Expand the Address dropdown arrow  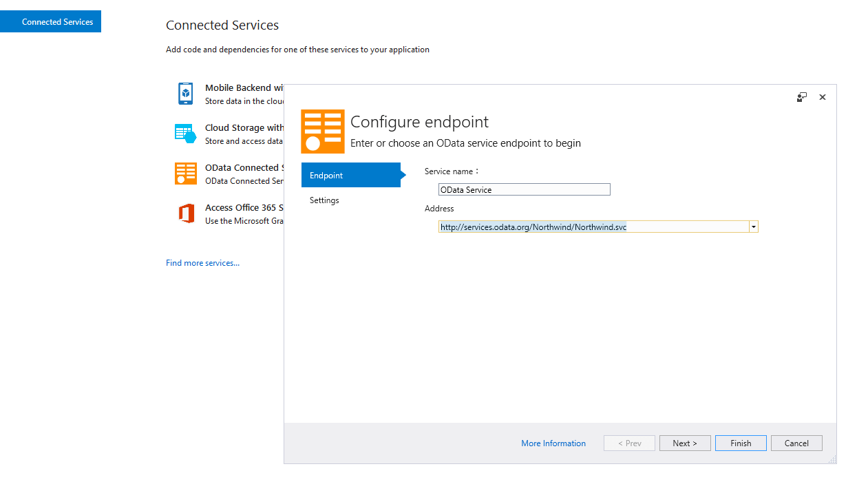754,227
